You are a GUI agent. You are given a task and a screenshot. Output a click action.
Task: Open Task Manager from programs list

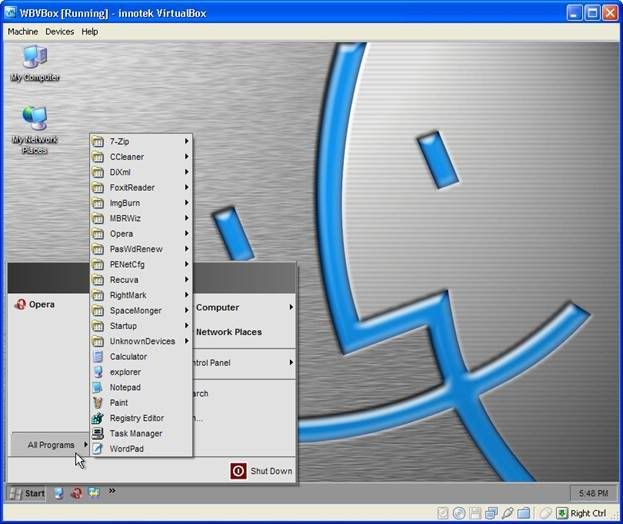[x=141, y=434]
